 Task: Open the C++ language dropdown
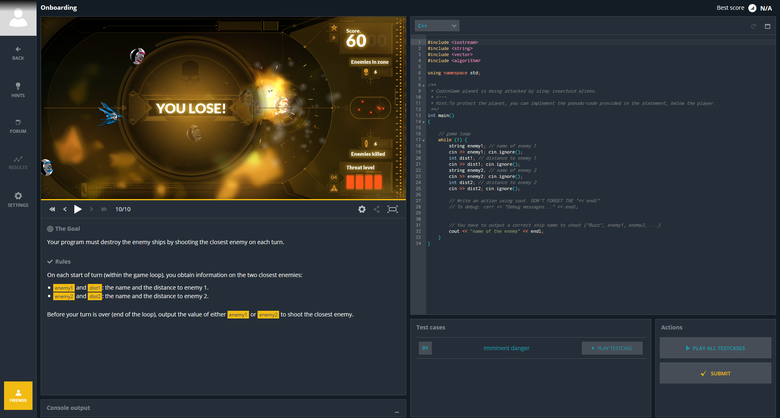pos(437,25)
